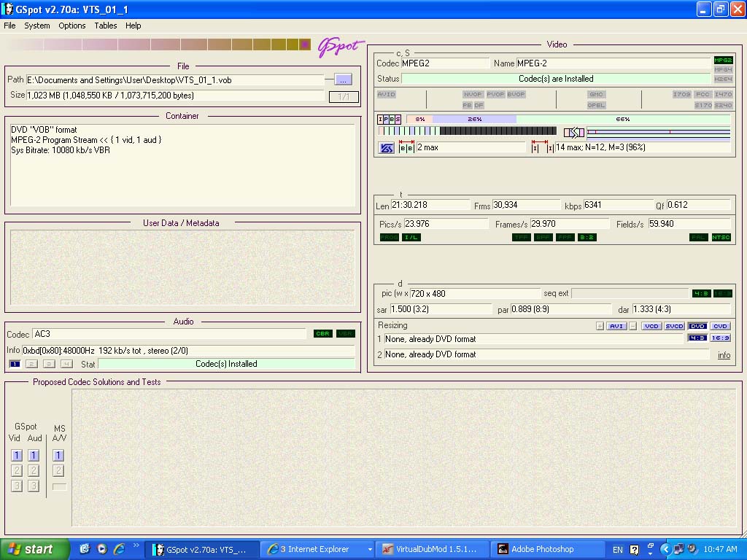This screenshot has width=747, height=560.
Task: Select the DVD resize target
Action: point(697,326)
